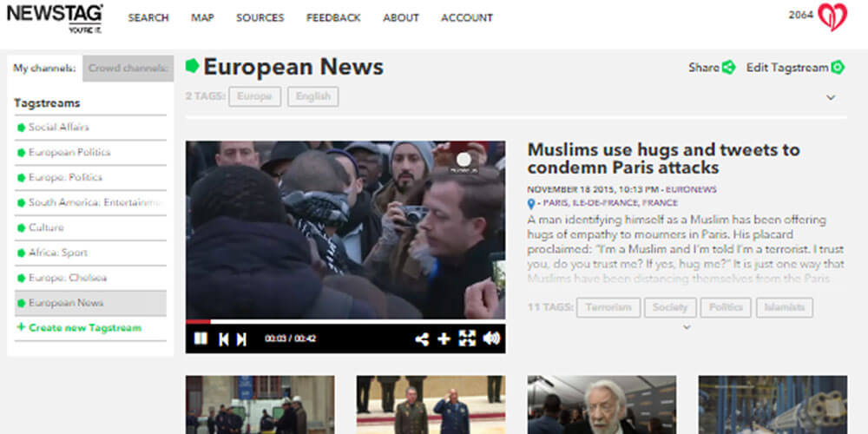868x434 pixels.
Task: Click the Islamists tag
Action: (x=785, y=308)
